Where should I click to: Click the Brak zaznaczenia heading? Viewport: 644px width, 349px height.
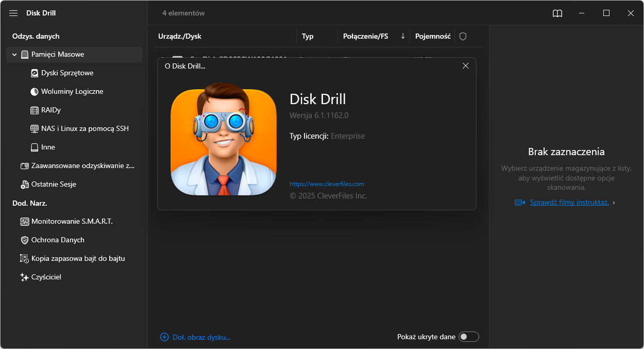pyautogui.click(x=566, y=152)
